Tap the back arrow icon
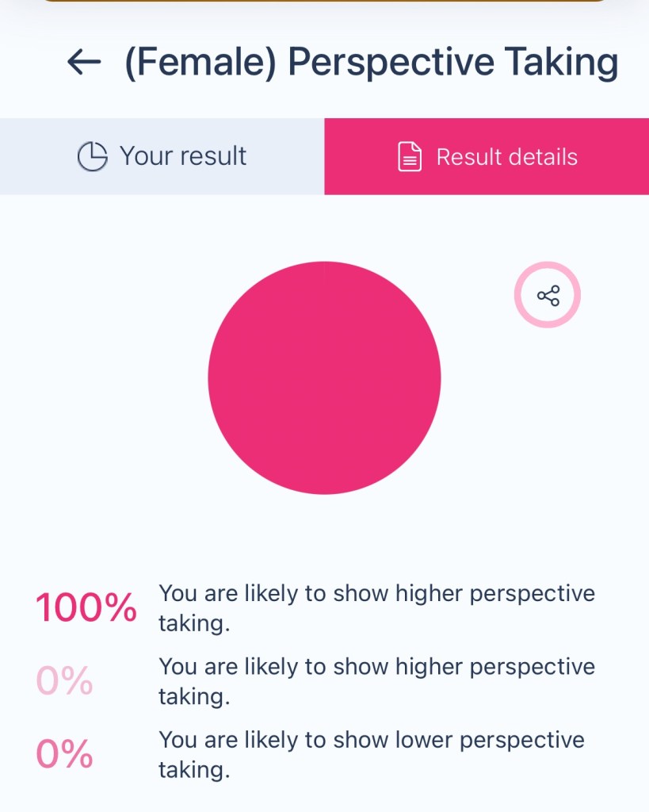 coord(84,62)
